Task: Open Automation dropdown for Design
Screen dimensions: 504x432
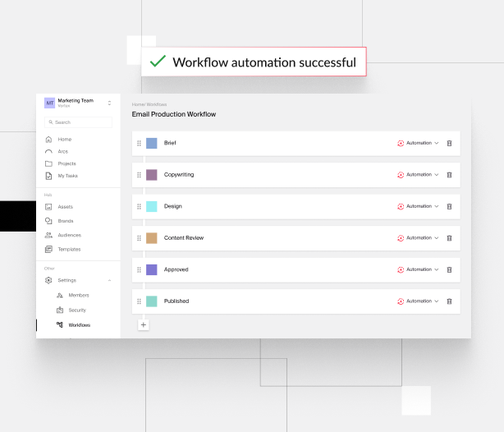Action: click(418, 206)
